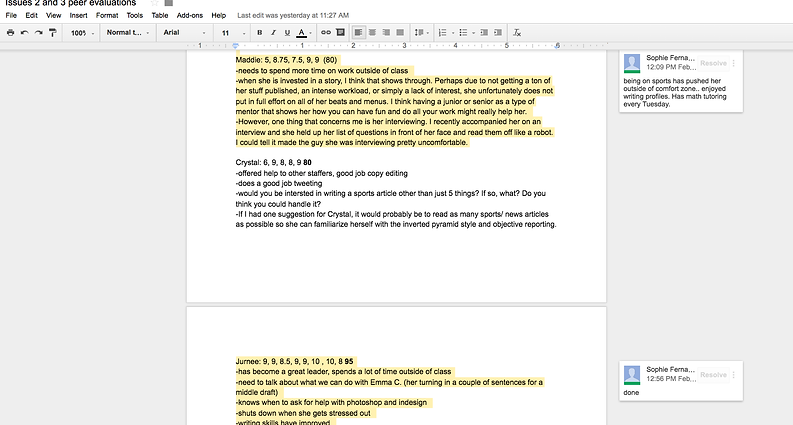793x425 pixels.
Task: Redo the last undone action
Action: click(x=38, y=33)
